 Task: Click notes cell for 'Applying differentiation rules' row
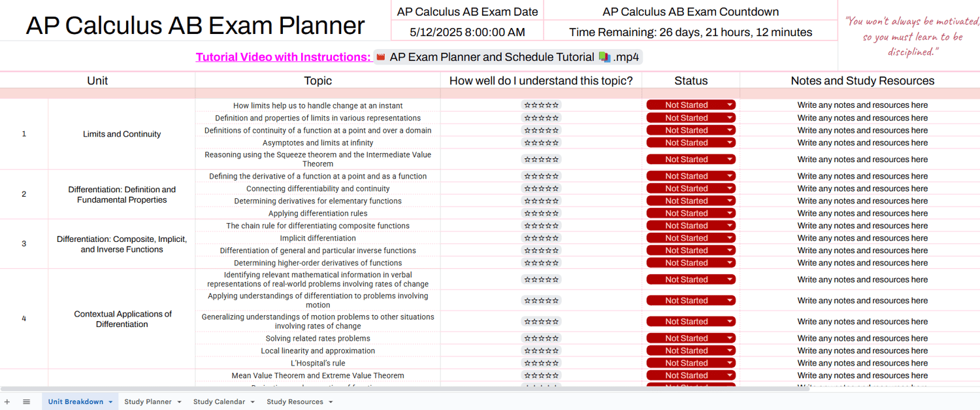[862, 213]
